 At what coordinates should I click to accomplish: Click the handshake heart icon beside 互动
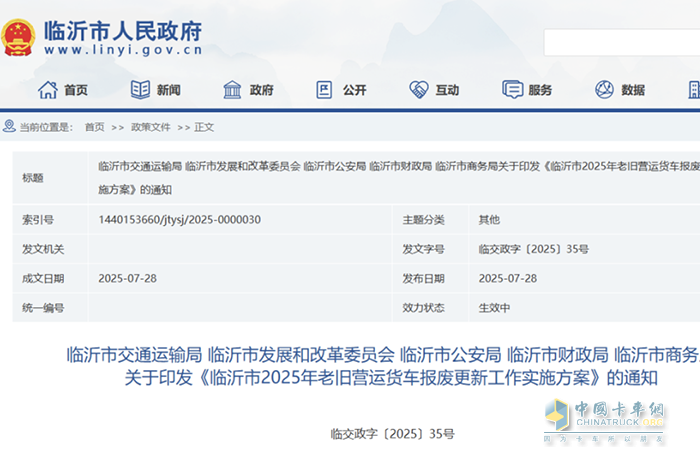click(419, 90)
